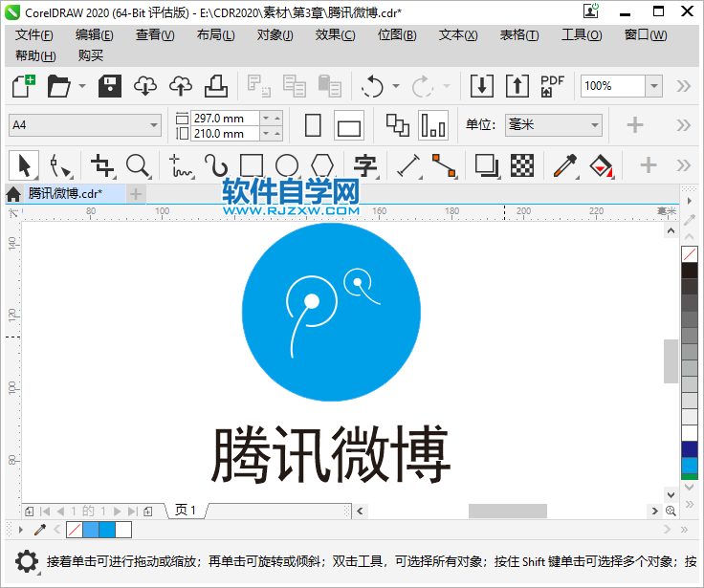Screen dimensions: 704x588
Task: Click the quick customize plus on toolbox
Action: click(648, 165)
